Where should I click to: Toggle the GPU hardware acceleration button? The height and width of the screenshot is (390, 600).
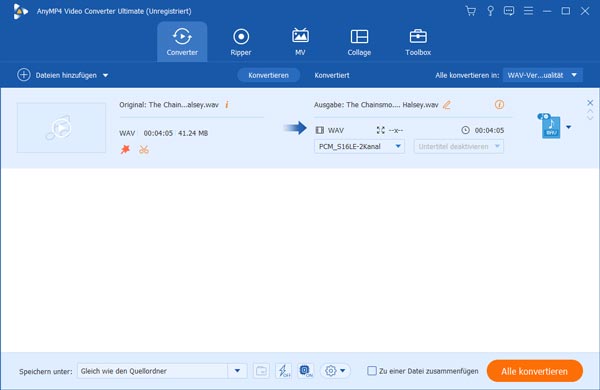coord(306,370)
